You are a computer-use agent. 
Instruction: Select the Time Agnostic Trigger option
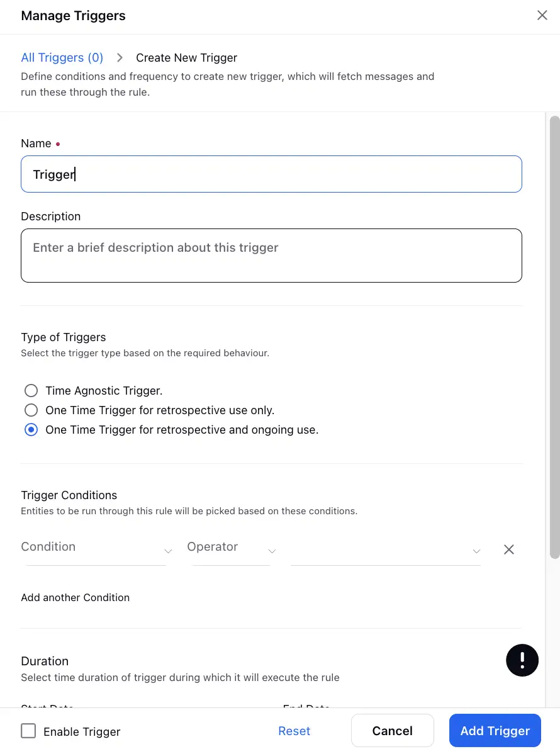31,390
